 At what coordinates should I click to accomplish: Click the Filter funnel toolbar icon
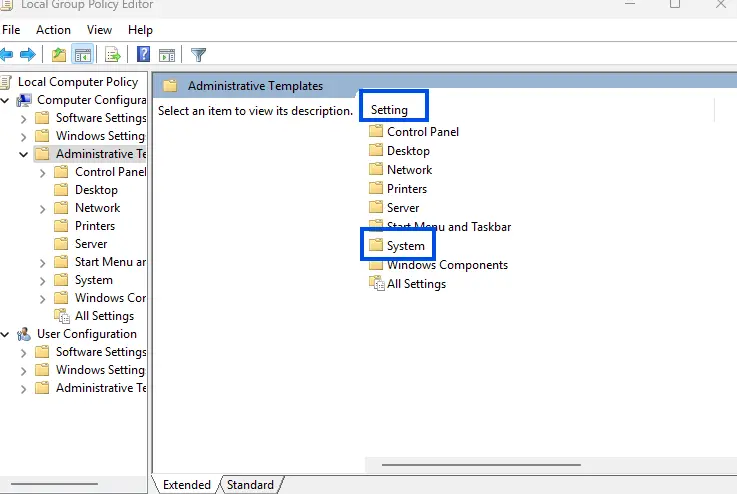(198, 55)
